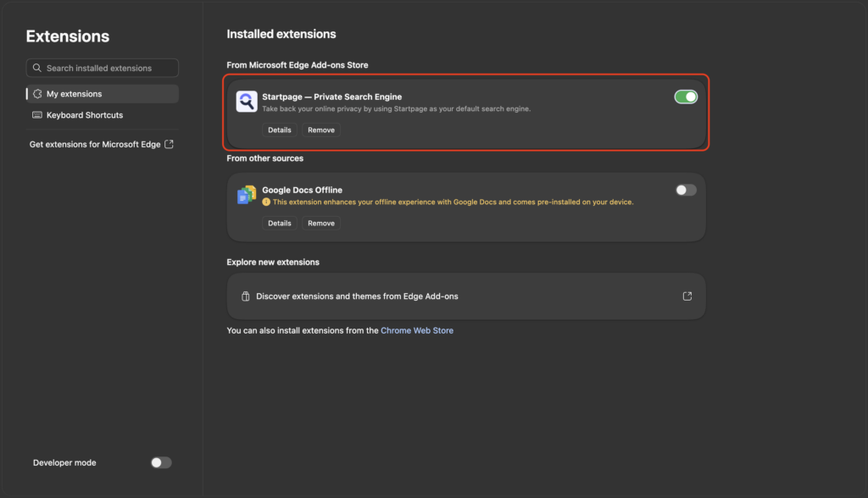Image resolution: width=868 pixels, height=498 pixels.
Task: Focus the Search installed extensions field
Action: [x=103, y=68]
